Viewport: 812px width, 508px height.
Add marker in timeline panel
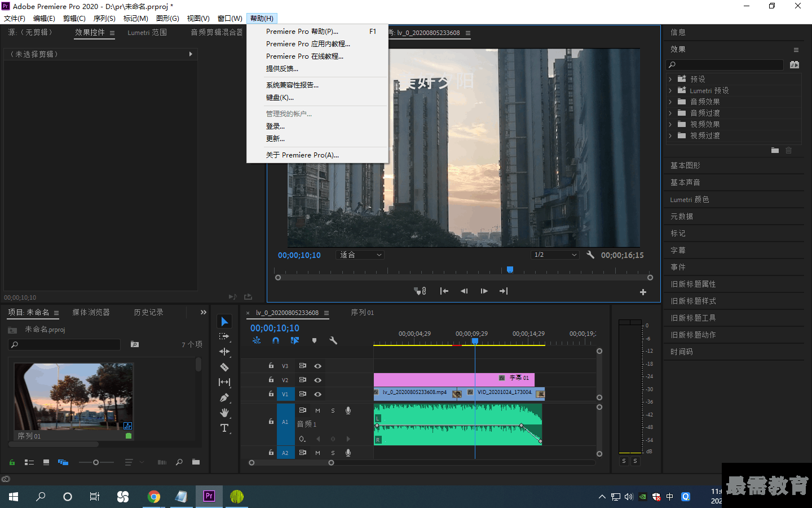314,340
